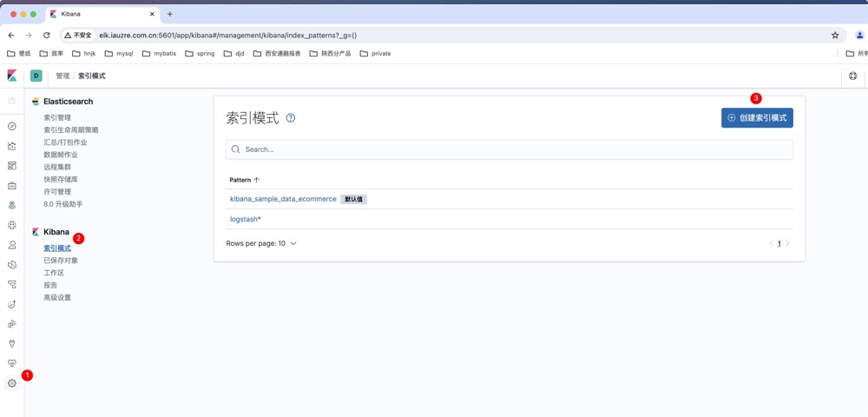Screen dimensions: 868x417
Task: Open the Dashboard icon in the sidebar
Action: [x=12, y=166]
